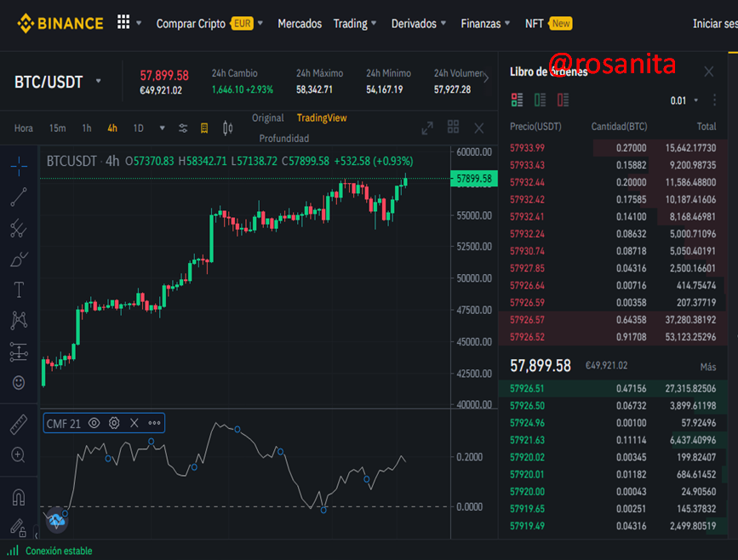Image resolution: width=738 pixels, height=560 pixels.
Task: Select the pitchfork drawing tool
Action: coord(19,228)
